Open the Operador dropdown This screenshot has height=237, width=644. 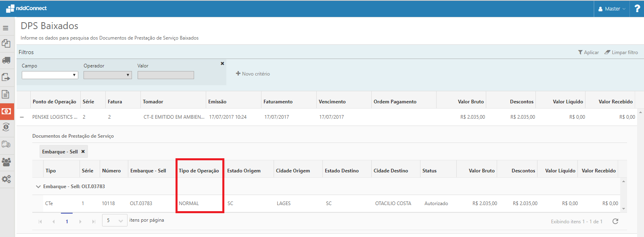[x=107, y=75]
